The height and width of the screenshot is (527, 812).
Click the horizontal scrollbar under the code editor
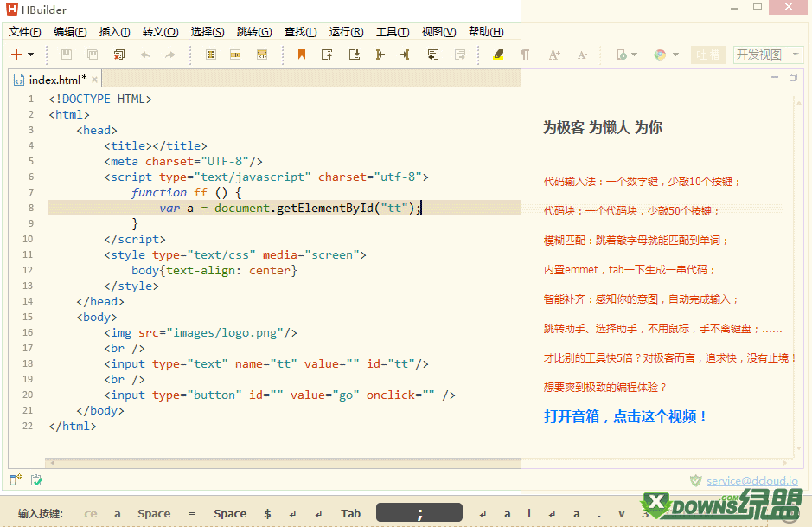pos(419,463)
